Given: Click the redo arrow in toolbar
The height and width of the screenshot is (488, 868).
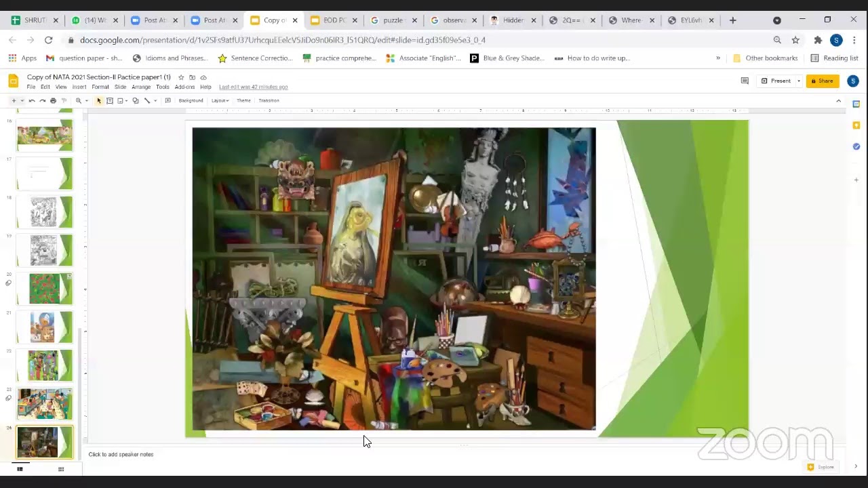Looking at the screenshot, I should tap(42, 101).
